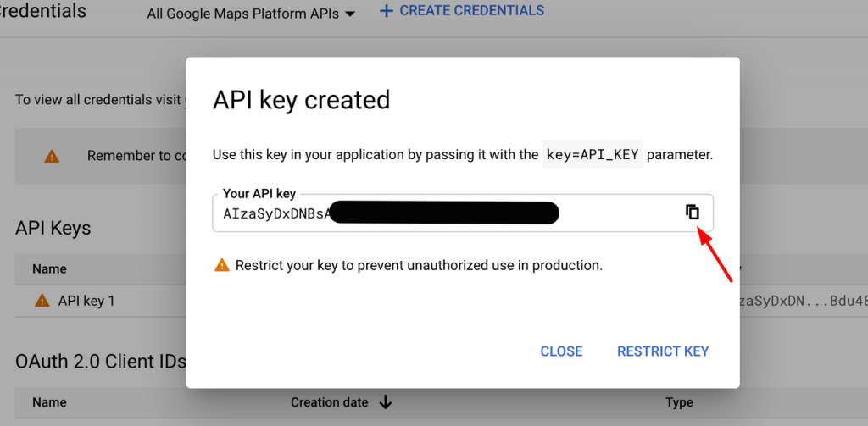The height and width of the screenshot is (426, 868).
Task: Click the OAuth 2.0 Client IDs heading
Action: coord(101,362)
